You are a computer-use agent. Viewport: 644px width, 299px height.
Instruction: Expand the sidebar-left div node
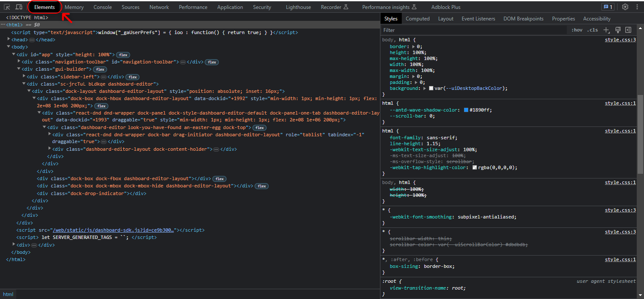tap(24, 77)
